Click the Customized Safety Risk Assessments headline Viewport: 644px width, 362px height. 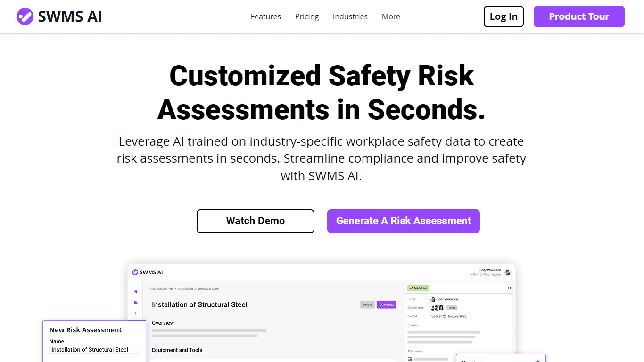(322, 92)
